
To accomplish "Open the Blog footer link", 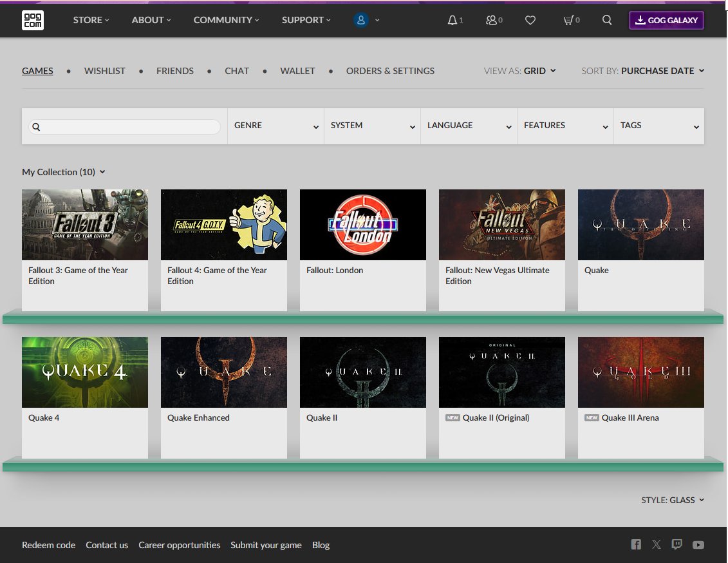I will [x=321, y=545].
